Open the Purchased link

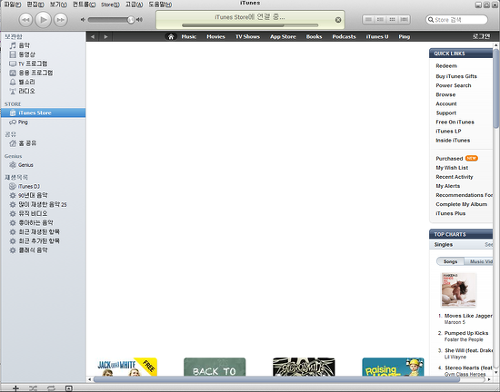[x=449, y=158]
